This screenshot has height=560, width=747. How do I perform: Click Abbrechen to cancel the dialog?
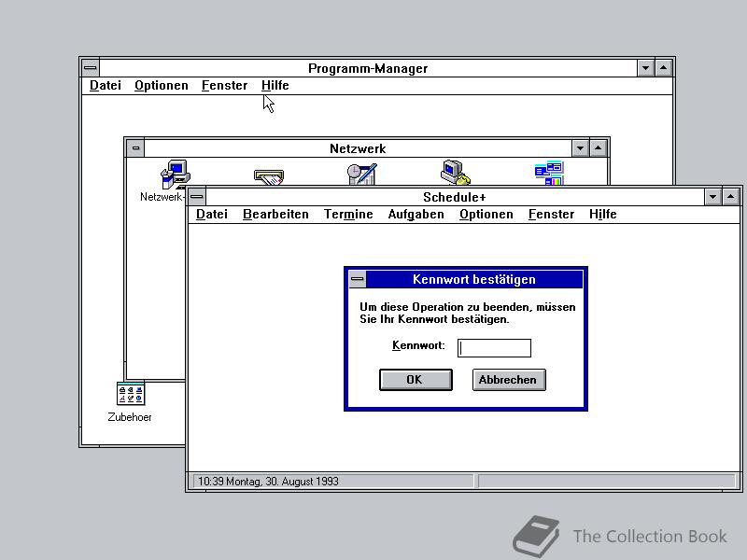click(x=509, y=380)
